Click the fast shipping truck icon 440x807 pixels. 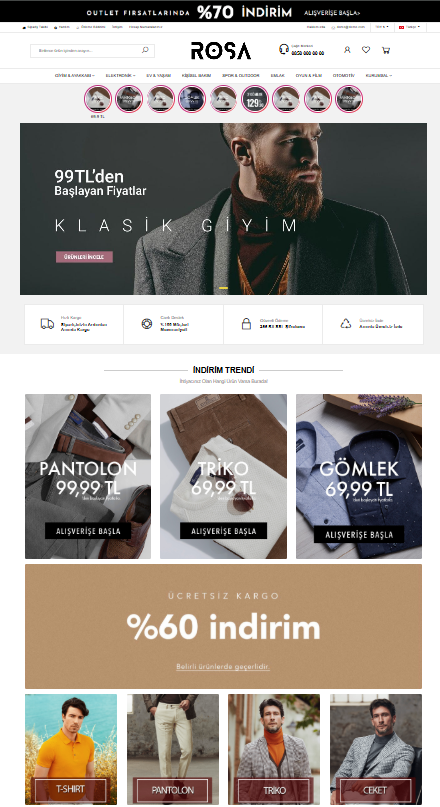[x=47, y=324]
